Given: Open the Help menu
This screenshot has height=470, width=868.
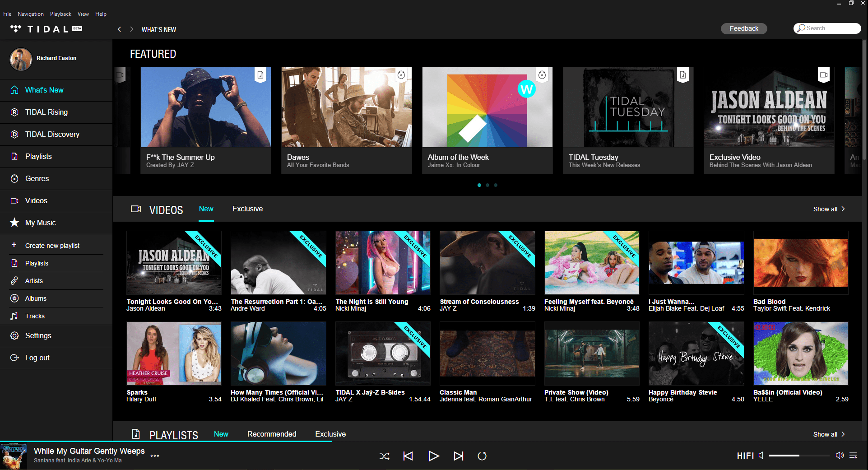Looking at the screenshot, I should click(x=101, y=14).
